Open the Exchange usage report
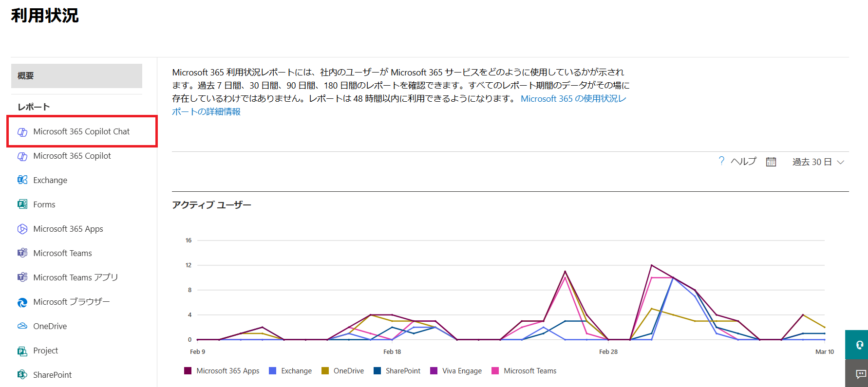868x387 pixels. (x=50, y=180)
